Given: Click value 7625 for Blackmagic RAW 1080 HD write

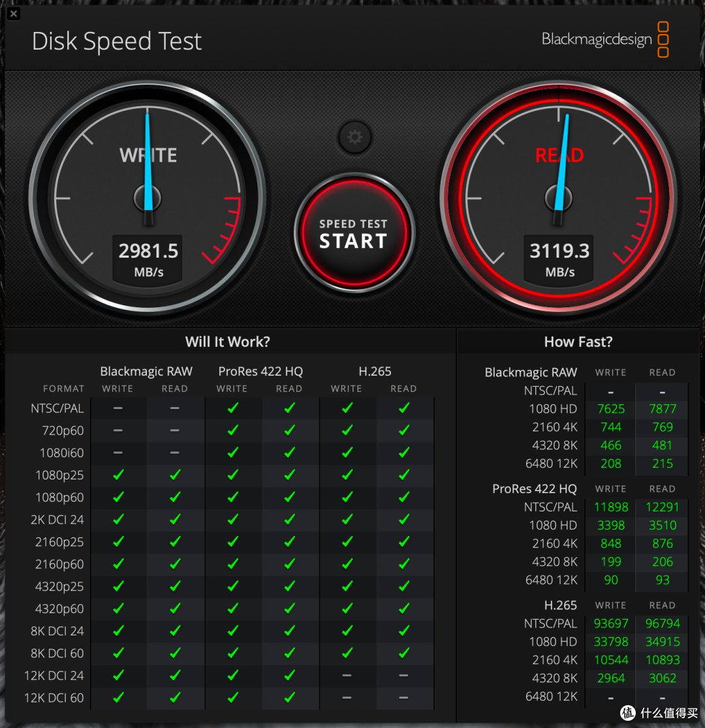Looking at the screenshot, I should [610, 409].
